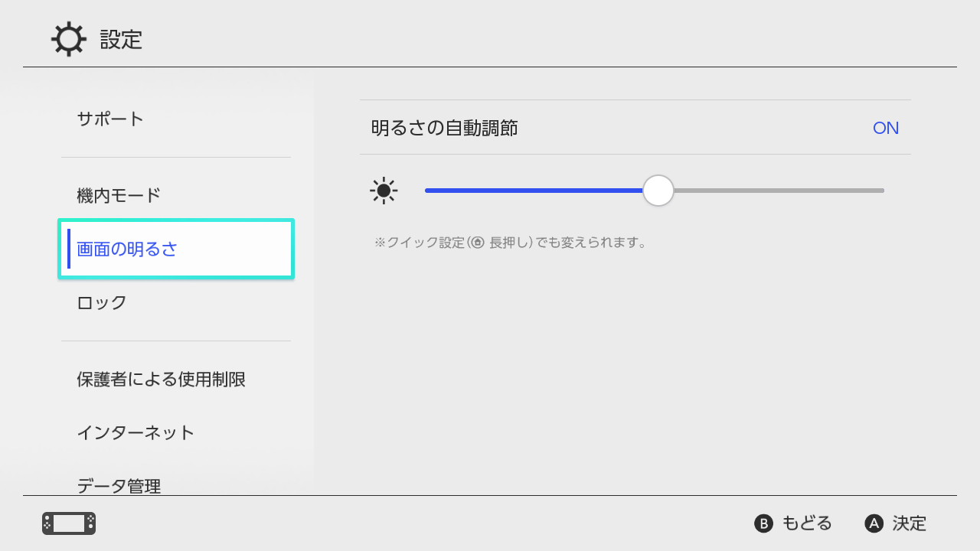Open データ管理 settings
The image size is (980, 551).
(119, 484)
